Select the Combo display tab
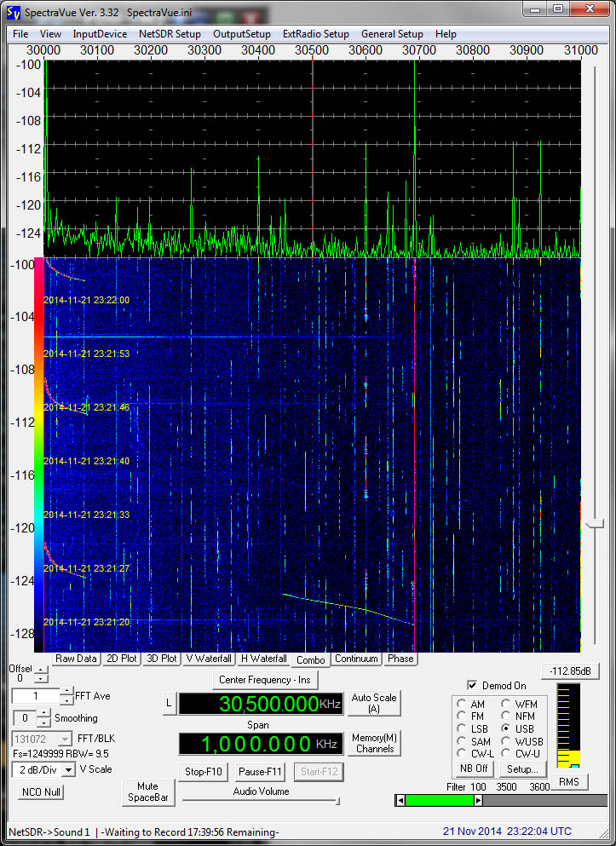 click(x=311, y=660)
